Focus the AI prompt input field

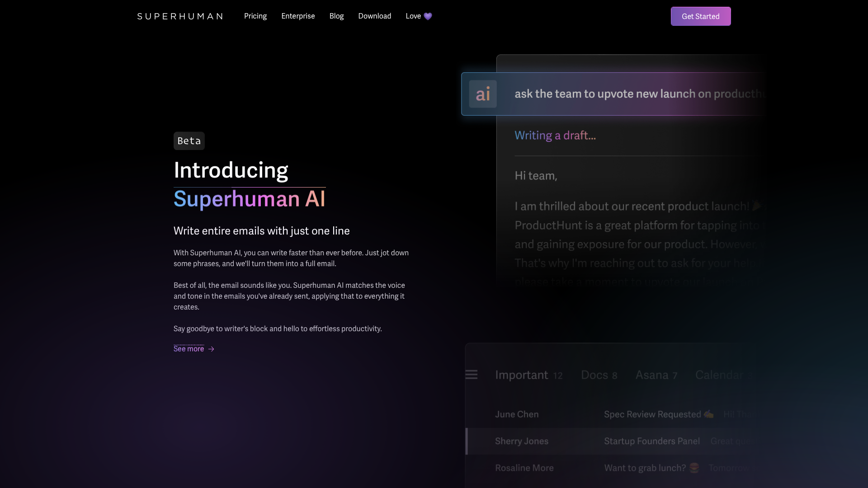tap(614, 94)
